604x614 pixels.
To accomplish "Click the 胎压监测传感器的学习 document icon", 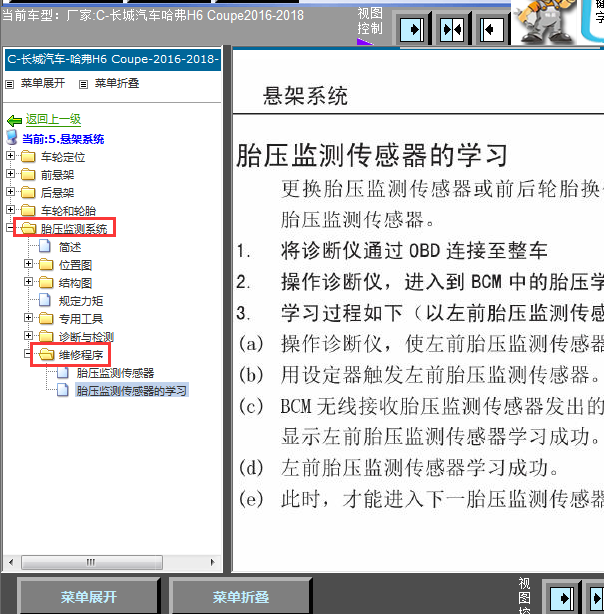I will (63, 390).
